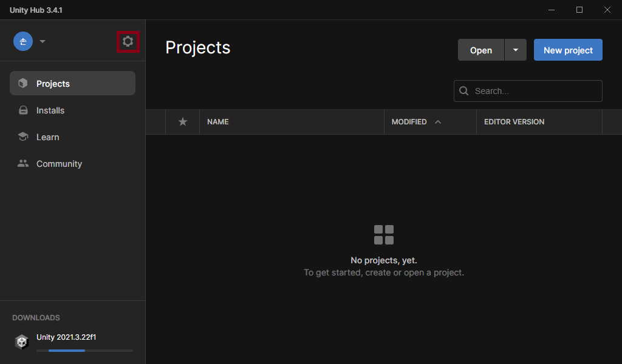Sort by the MODIFIED column header
622x364 pixels.
pos(409,121)
